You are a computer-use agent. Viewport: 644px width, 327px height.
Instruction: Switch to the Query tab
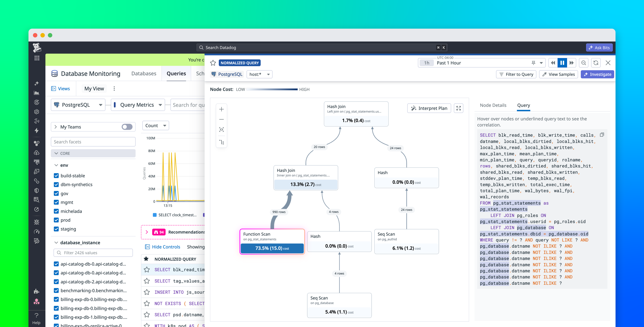click(x=524, y=105)
